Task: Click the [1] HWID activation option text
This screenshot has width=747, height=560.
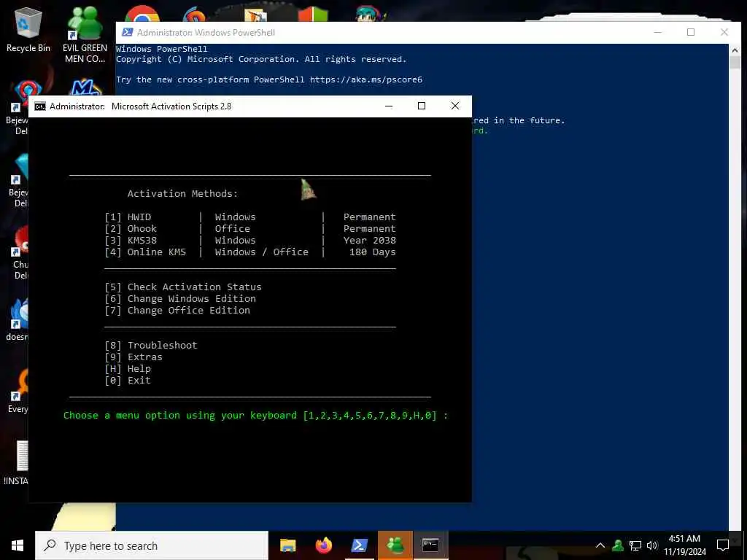Action: tap(128, 217)
